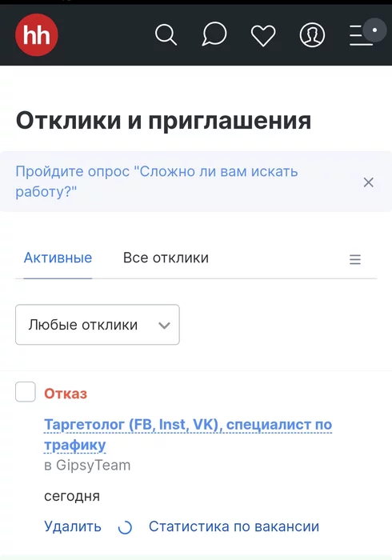Viewport: 392px width, 560px height.
Task: Open the user profile icon
Action: (312, 35)
